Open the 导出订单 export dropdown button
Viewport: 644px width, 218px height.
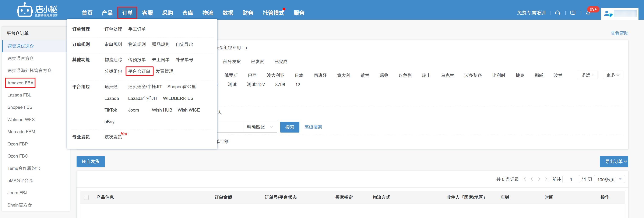tap(614, 162)
